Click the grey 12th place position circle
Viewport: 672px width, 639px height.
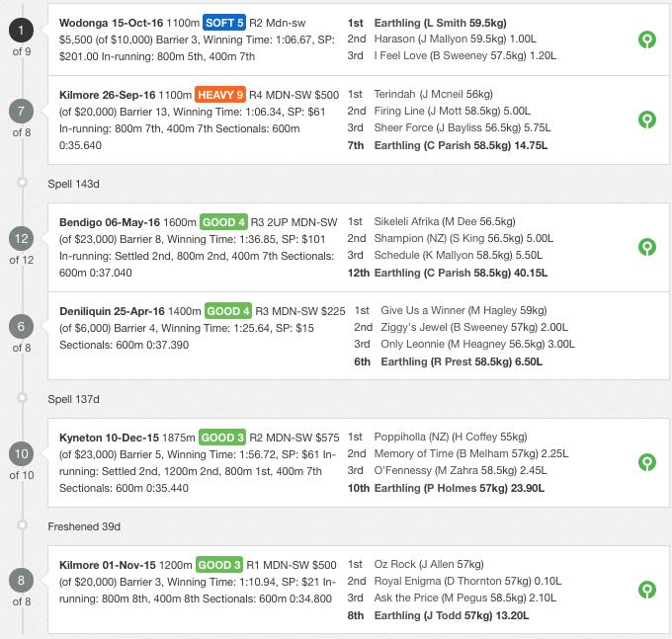22,238
